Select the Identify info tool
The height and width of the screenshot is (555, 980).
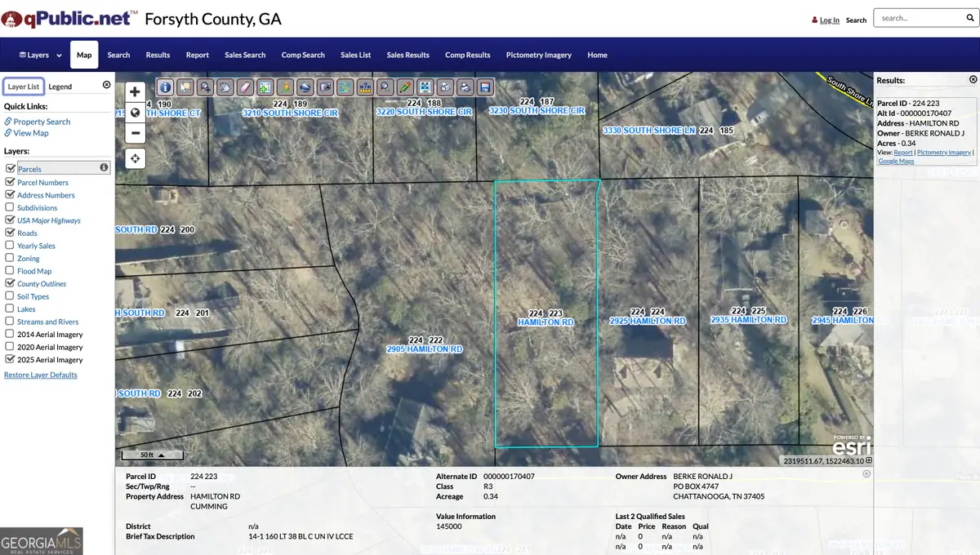pos(164,87)
